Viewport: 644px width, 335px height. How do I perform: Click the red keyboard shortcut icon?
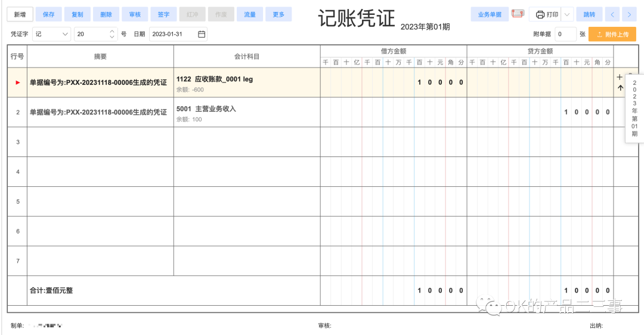(x=518, y=14)
